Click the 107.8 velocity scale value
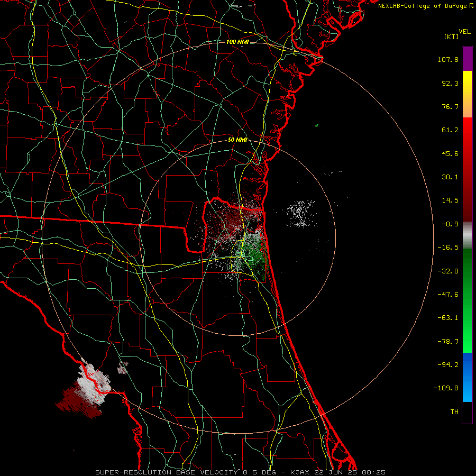 [448, 59]
